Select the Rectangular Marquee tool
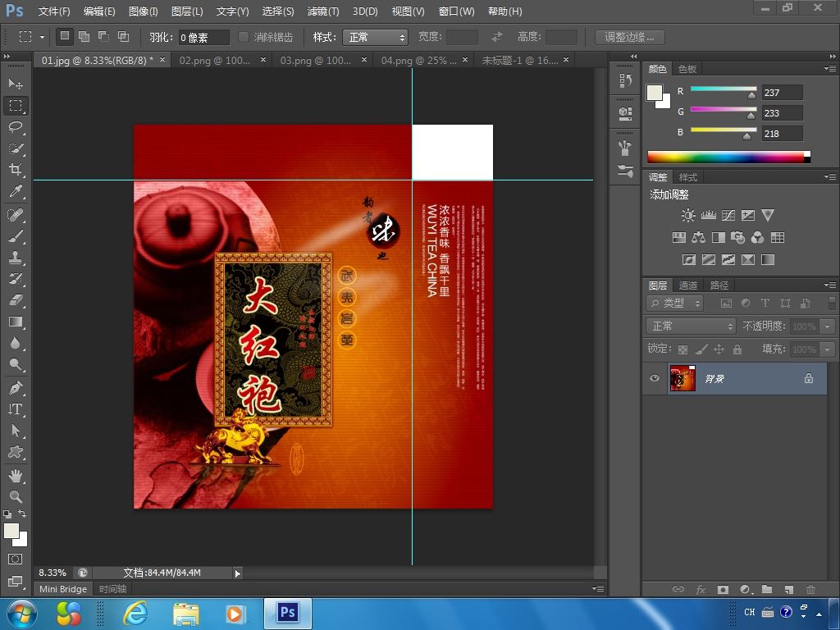The height and width of the screenshot is (630, 840). [16, 106]
